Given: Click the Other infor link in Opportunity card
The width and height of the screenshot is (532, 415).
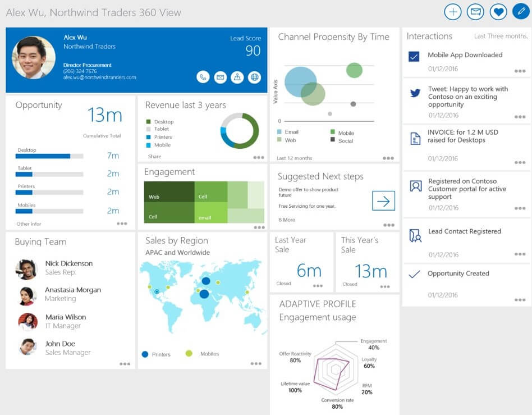Looking at the screenshot, I should (x=29, y=224).
